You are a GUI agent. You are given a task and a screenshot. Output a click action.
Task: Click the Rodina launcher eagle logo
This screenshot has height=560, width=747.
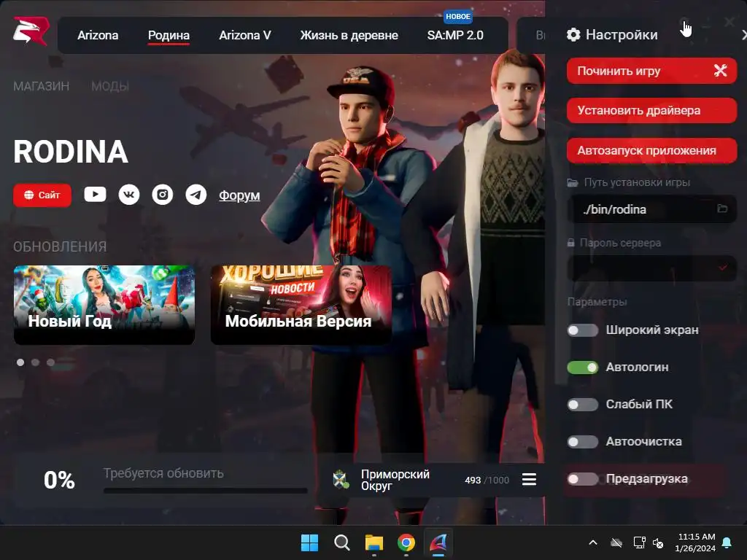pyautogui.click(x=31, y=31)
